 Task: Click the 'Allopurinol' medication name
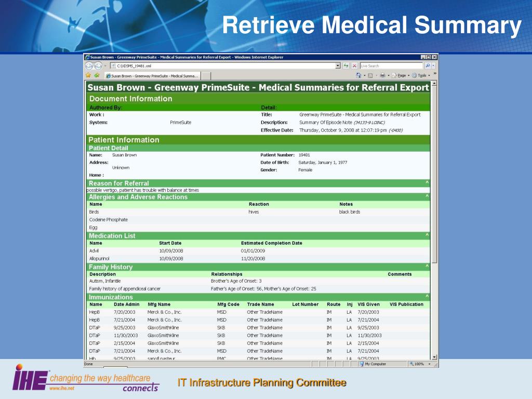pos(99,259)
